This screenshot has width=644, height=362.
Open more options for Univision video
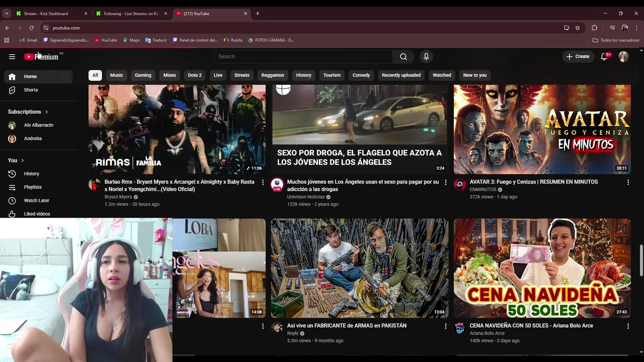[x=445, y=183]
